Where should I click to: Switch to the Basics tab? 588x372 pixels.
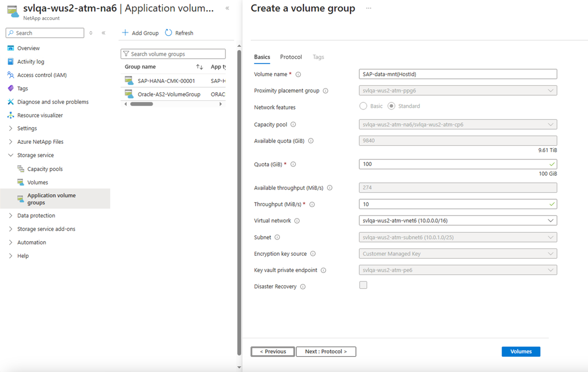tap(262, 57)
